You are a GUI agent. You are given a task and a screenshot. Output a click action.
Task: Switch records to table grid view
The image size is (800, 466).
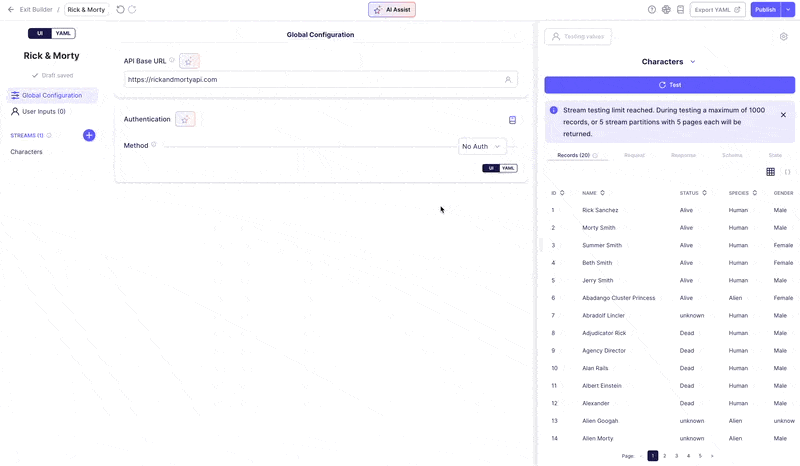point(770,172)
